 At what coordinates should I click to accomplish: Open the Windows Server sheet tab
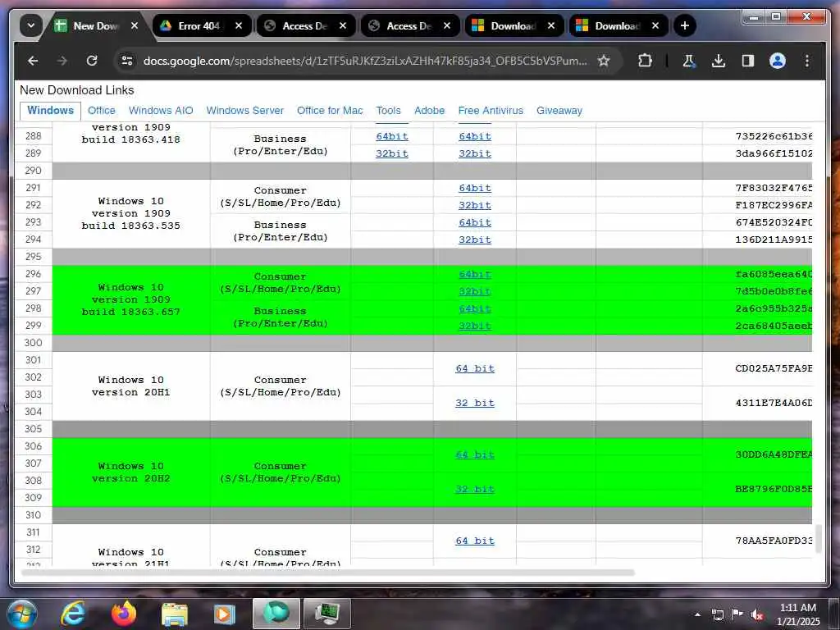coord(244,111)
